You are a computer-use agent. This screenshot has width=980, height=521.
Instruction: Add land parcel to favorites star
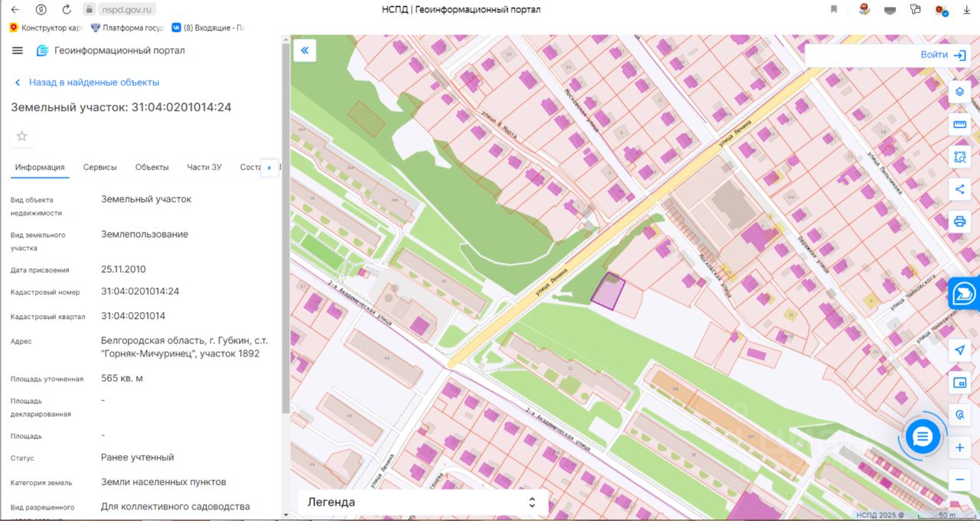[22, 136]
